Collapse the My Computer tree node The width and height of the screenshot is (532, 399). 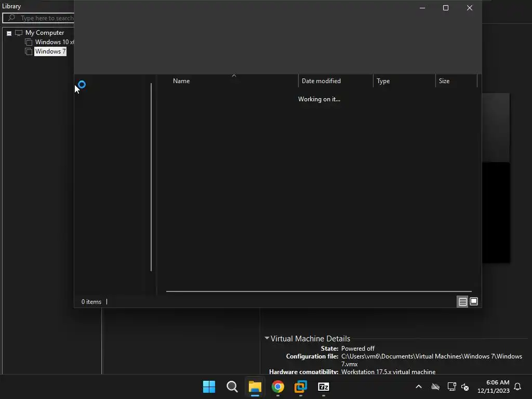pos(9,33)
